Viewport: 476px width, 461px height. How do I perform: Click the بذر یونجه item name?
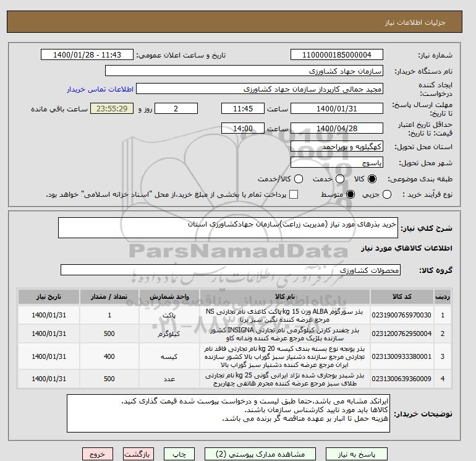285,356
